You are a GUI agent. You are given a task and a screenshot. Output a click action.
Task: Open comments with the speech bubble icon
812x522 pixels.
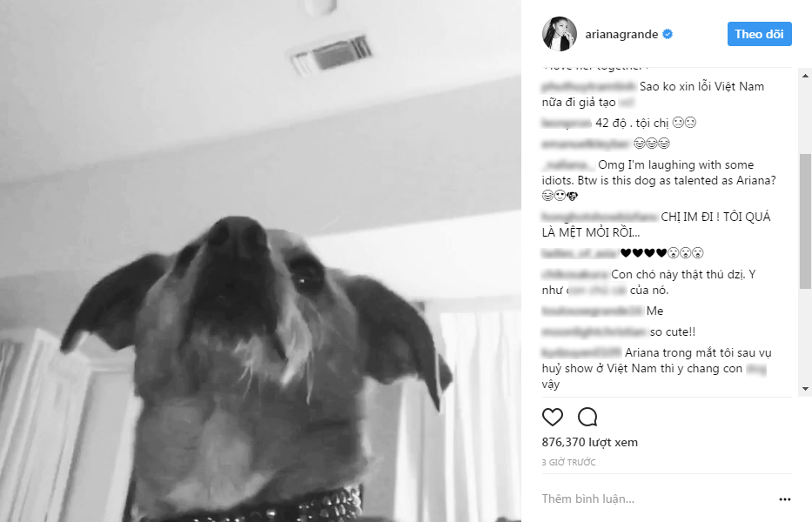click(x=587, y=417)
